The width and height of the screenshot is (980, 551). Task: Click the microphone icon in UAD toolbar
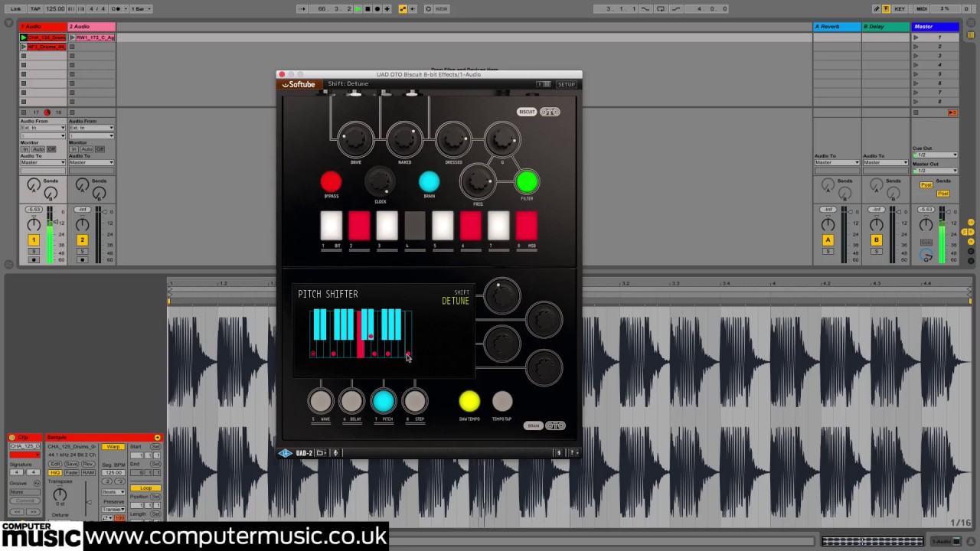click(x=335, y=453)
